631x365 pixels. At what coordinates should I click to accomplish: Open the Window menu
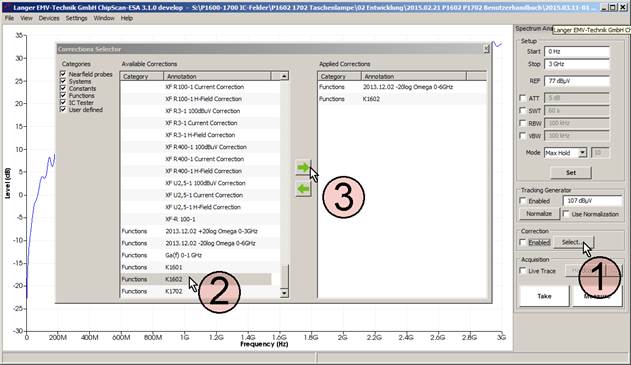[104, 18]
